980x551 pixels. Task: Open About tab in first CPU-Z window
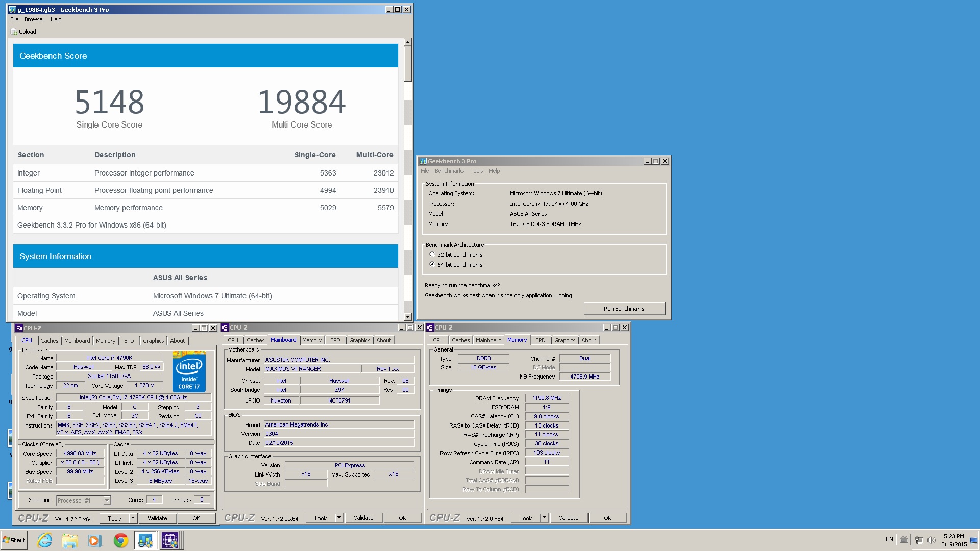coord(178,341)
